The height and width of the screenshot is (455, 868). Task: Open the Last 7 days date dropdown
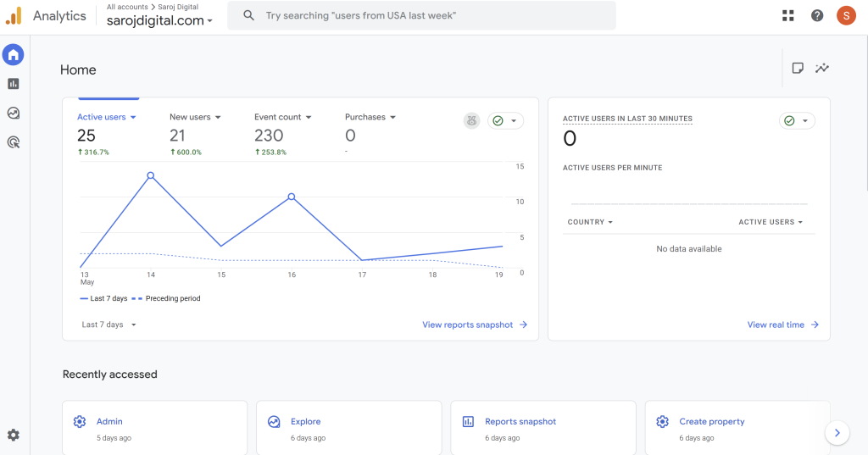[x=108, y=325]
